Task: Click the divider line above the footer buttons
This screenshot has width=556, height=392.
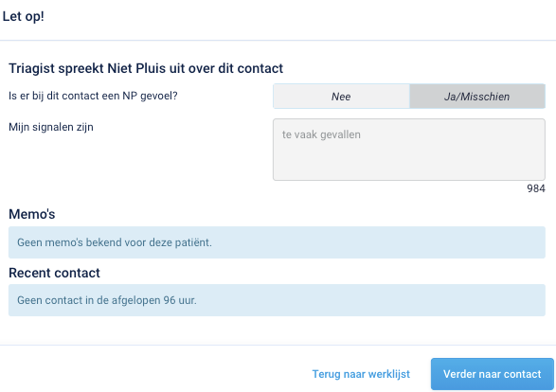Action: pos(278,345)
